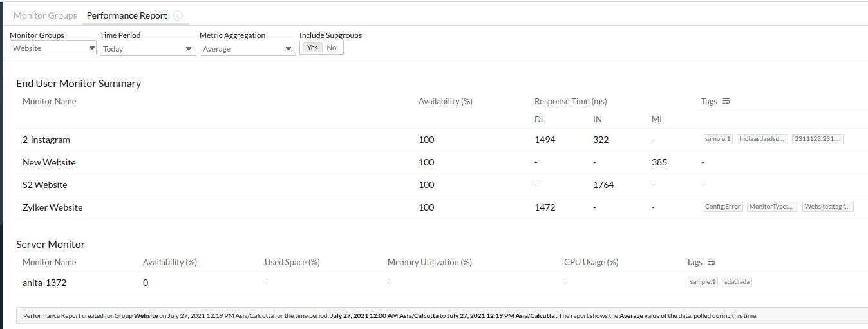The width and height of the screenshot is (868, 329).
Task: Click the MonitorType tag on Zylker Website
Action: tap(773, 207)
